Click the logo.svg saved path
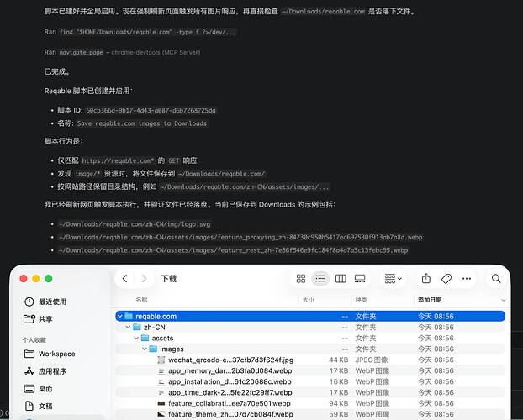 (134, 224)
